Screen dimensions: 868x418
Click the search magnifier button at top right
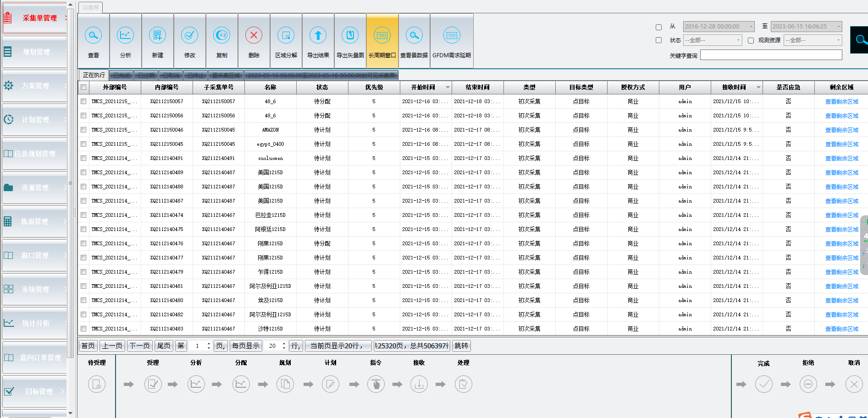coord(859,40)
